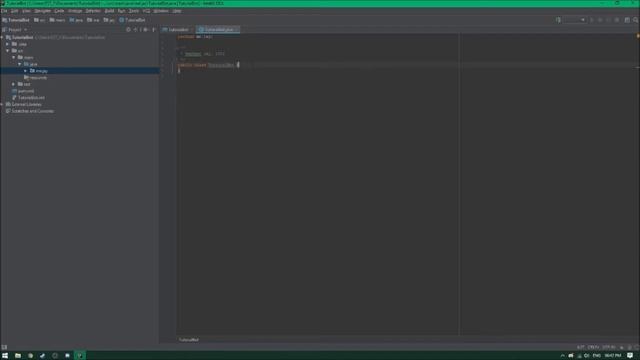This screenshot has width=640, height=360.
Task: Expand the test folder
Action: pos(14,84)
